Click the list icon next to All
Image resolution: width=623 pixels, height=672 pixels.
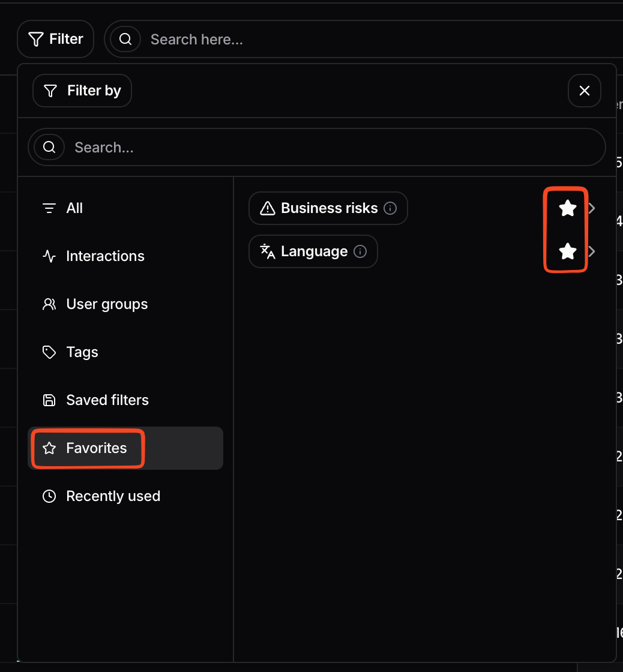[49, 208]
